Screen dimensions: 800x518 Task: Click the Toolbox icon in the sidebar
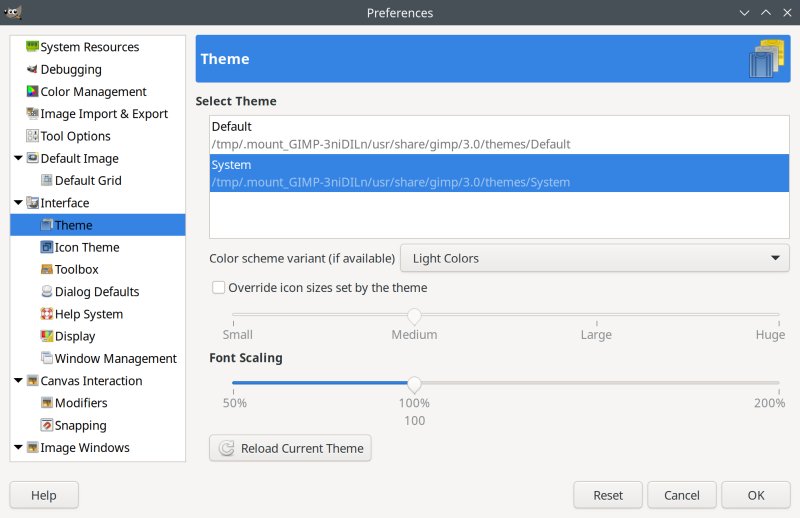[46, 269]
